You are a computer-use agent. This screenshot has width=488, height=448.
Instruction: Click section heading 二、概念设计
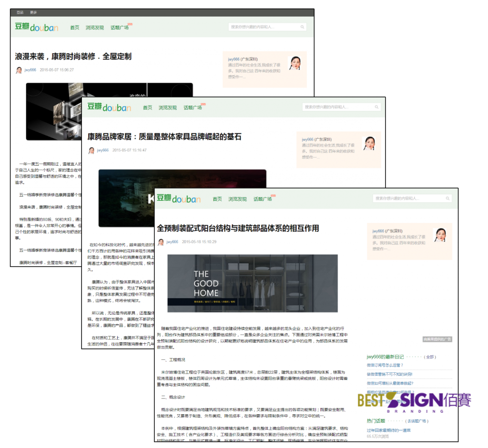(173, 398)
